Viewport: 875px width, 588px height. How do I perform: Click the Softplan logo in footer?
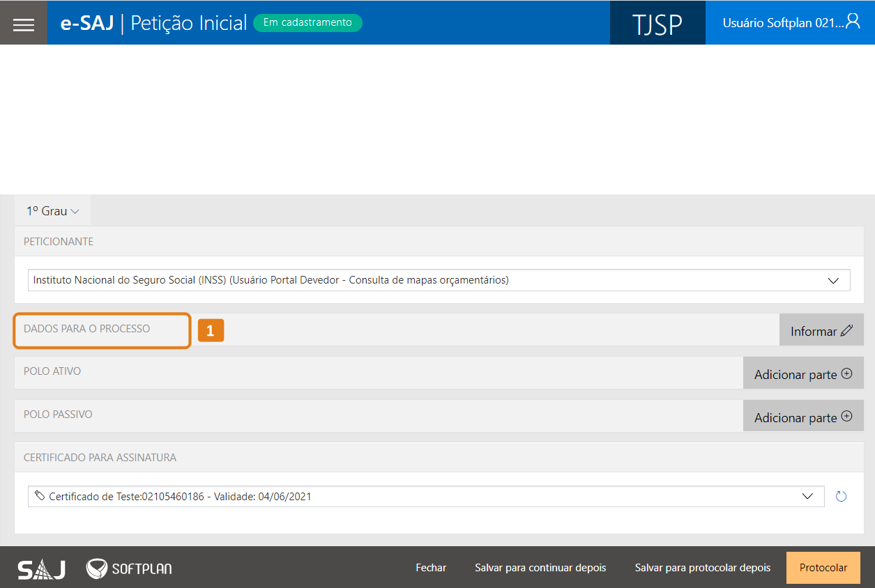click(129, 568)
